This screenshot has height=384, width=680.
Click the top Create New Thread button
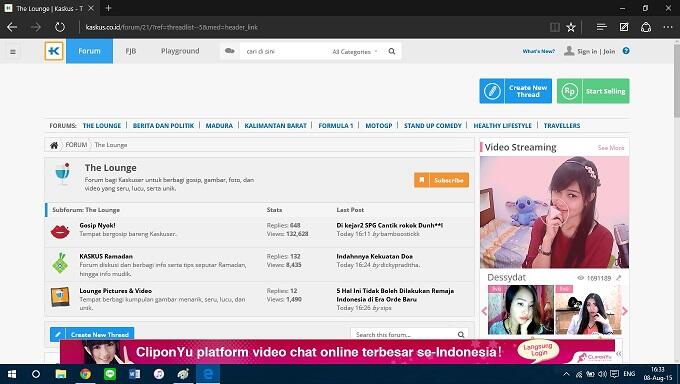[516, 91]
